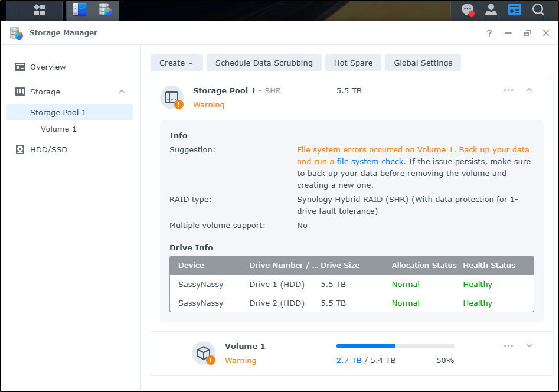Viewport: 559px width, 392px height.
Task: Click the Allocation Status column header
Action: (424, 266)
